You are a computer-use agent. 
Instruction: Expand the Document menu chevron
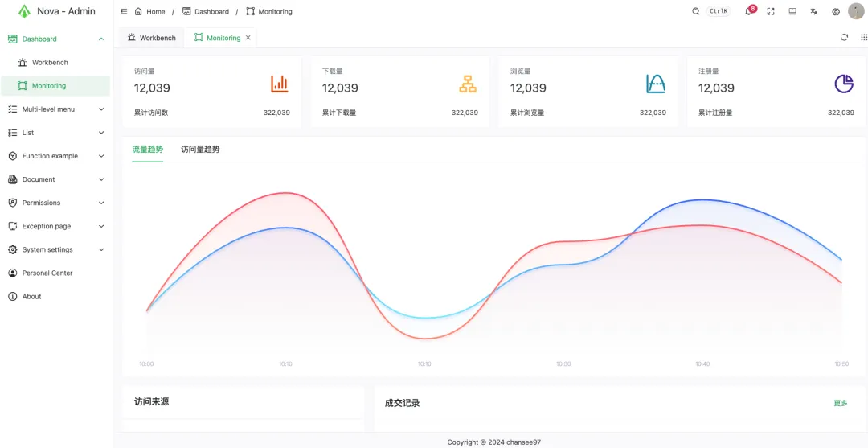pos(101,179)
